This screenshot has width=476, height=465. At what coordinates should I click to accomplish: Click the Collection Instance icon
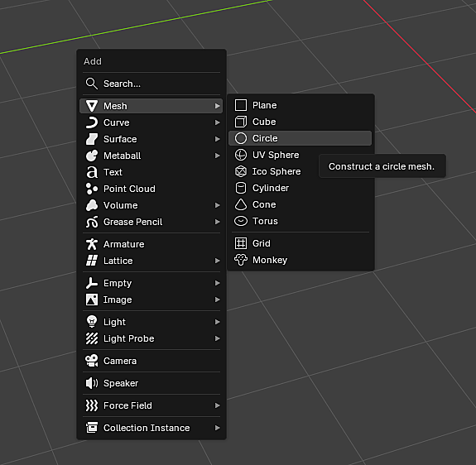coord(92,428)
